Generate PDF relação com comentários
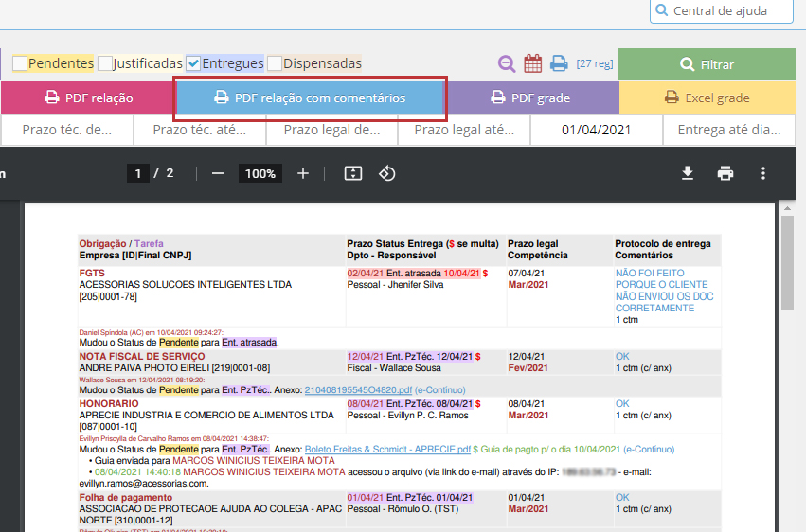806x532 pixels. tap(310, 98)
